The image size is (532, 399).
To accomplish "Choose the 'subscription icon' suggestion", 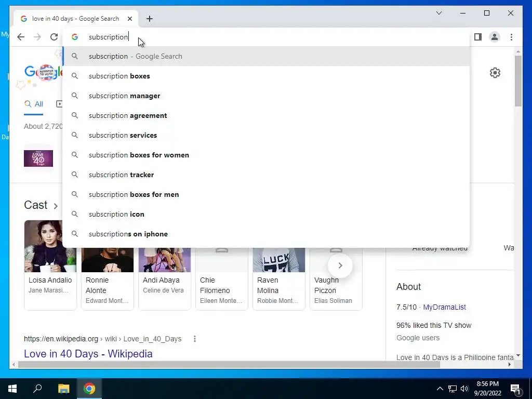I will 267,214.
